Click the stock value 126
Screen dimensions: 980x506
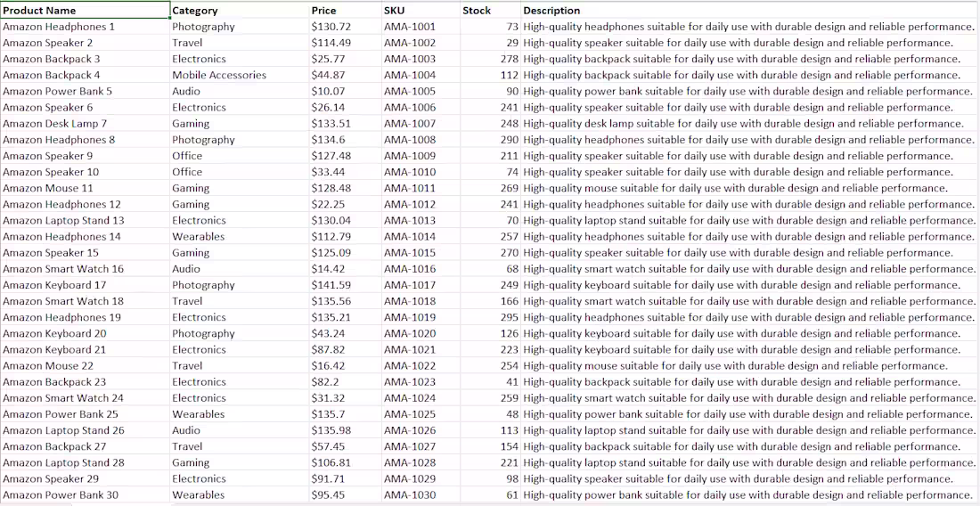[491, 333]
